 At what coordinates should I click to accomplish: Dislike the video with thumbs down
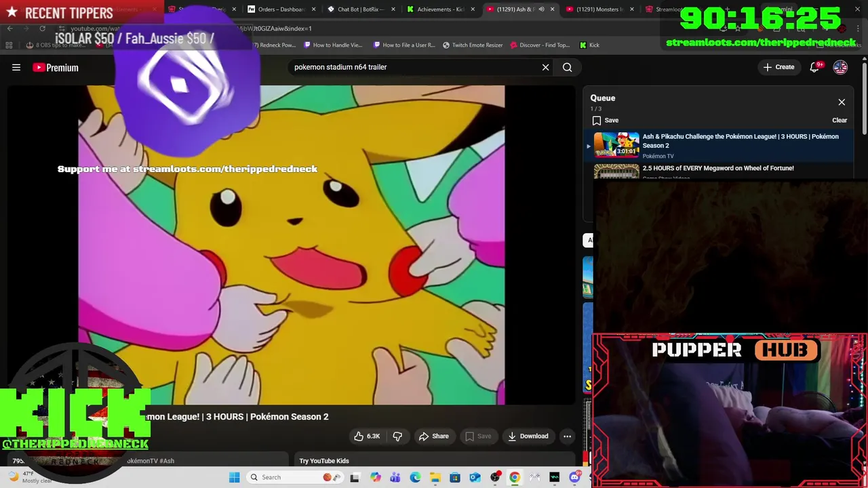point(397,436)
